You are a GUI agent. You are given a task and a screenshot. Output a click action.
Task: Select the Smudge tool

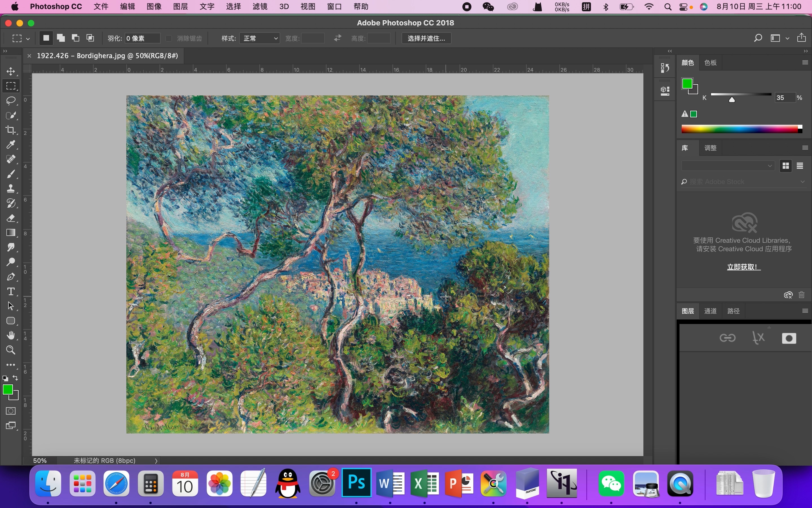pos(11,248)
